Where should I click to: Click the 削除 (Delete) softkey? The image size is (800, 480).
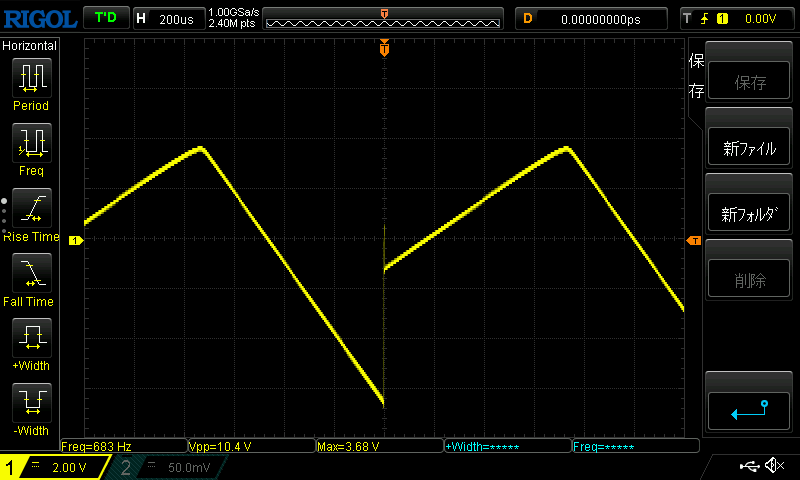(749, 279)
